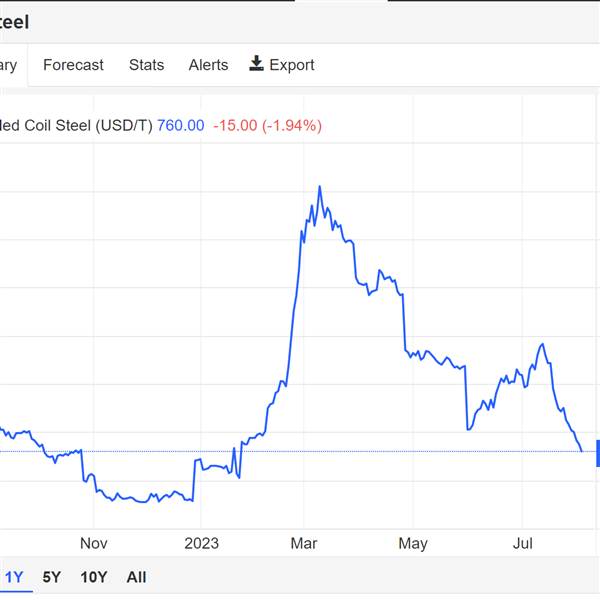Click the blue price marker on right edge
The height and width of the screenshot is (600, 600).
(x=598, y=453)
